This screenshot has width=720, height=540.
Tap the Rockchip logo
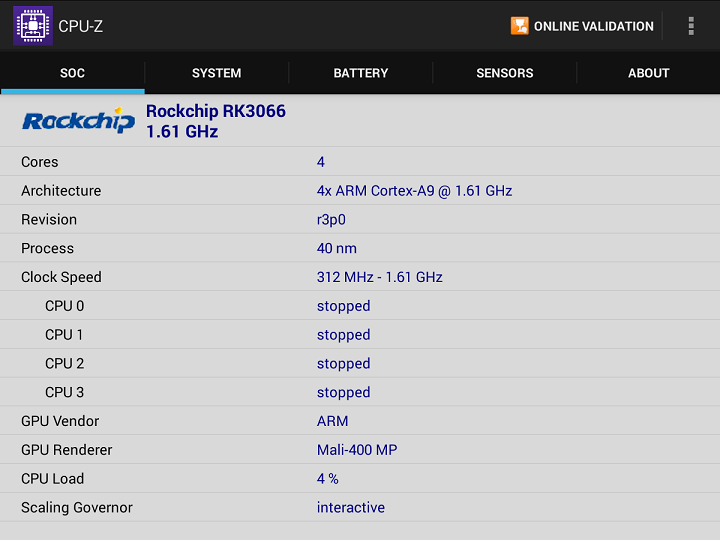click(78, 121)
